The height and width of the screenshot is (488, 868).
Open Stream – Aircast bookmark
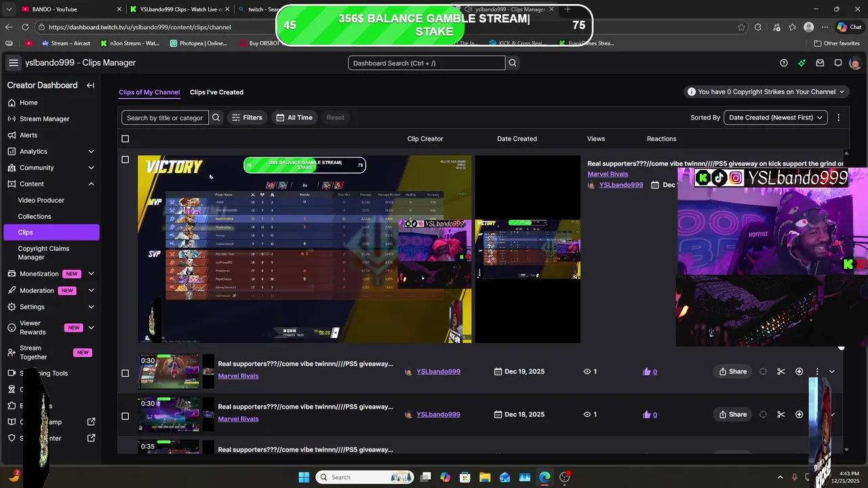coord(66,43)
